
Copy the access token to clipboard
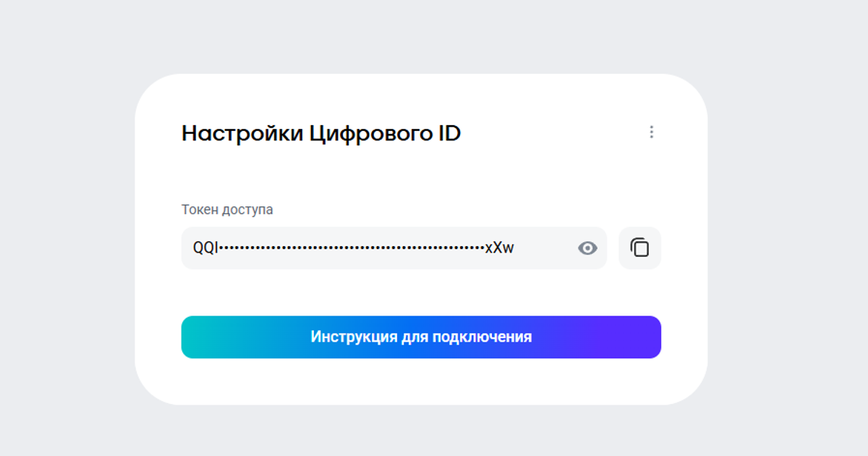click(x=639, y=248)
